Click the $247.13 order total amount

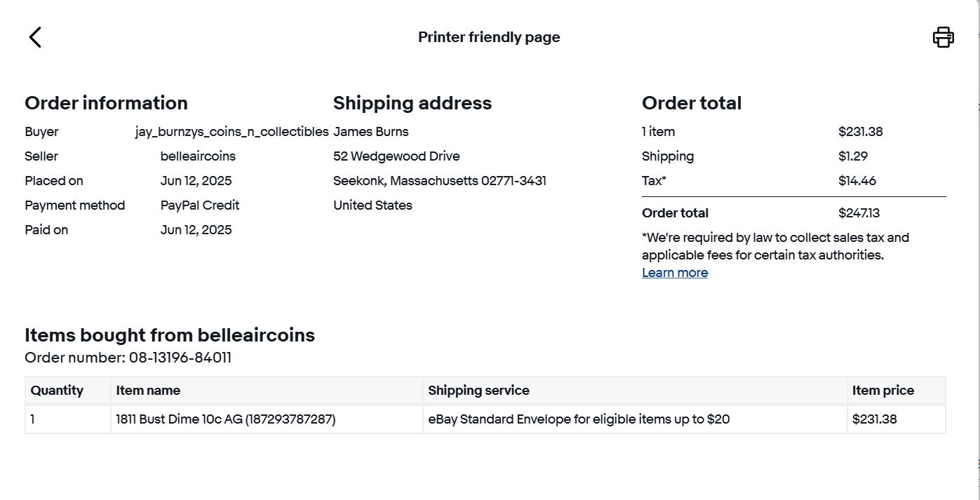coord(859,213)
